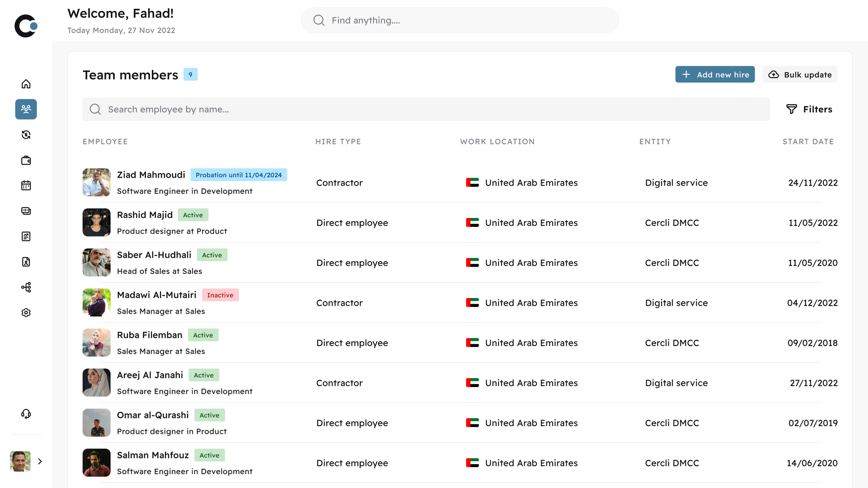This screenshot has width=868, height=488.
Task: Click the Active badge for Rashid Majid
Action: coord(193,215)
